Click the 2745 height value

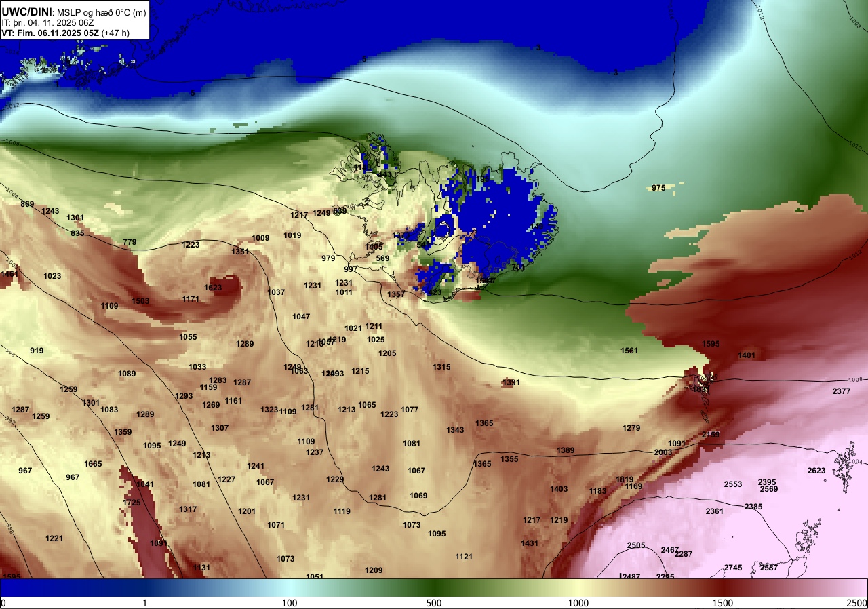(x=733, y=568)
